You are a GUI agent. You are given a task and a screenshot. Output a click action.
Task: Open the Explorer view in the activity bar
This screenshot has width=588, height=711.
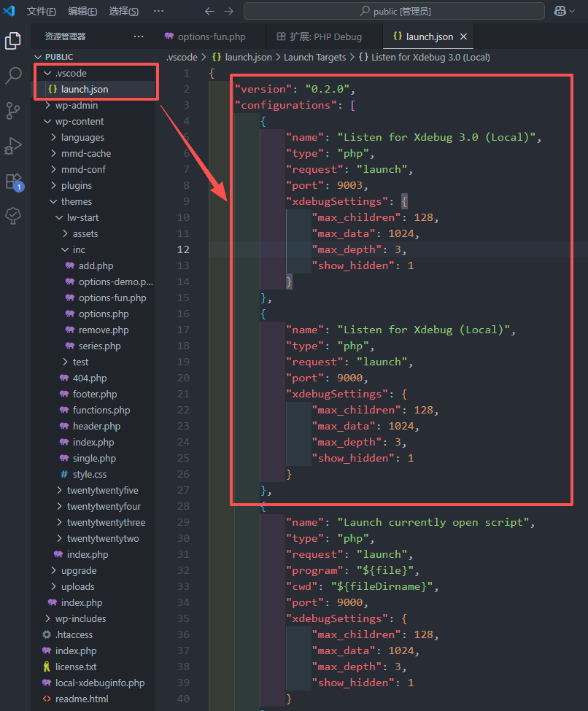coord(12,42)
